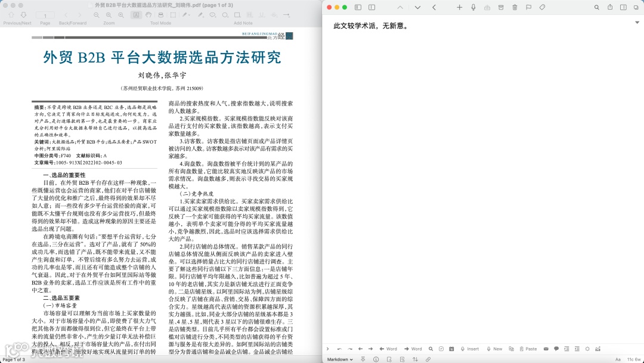This screenshot has height=363, width=644.
Task: Add an anchored speech-bubble note
Action: tap(213, 15)
